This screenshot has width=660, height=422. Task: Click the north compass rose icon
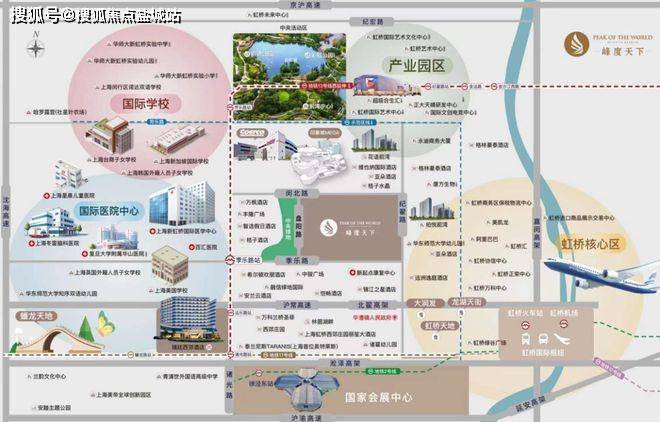36,47
